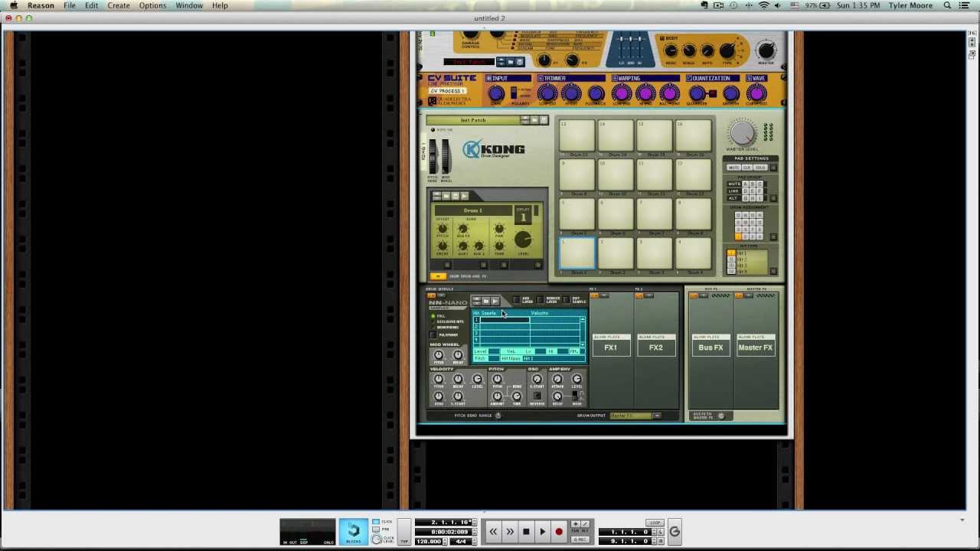Click the song position display 2.1.1.16
This screenshot has width=980, height=551.
443,523
